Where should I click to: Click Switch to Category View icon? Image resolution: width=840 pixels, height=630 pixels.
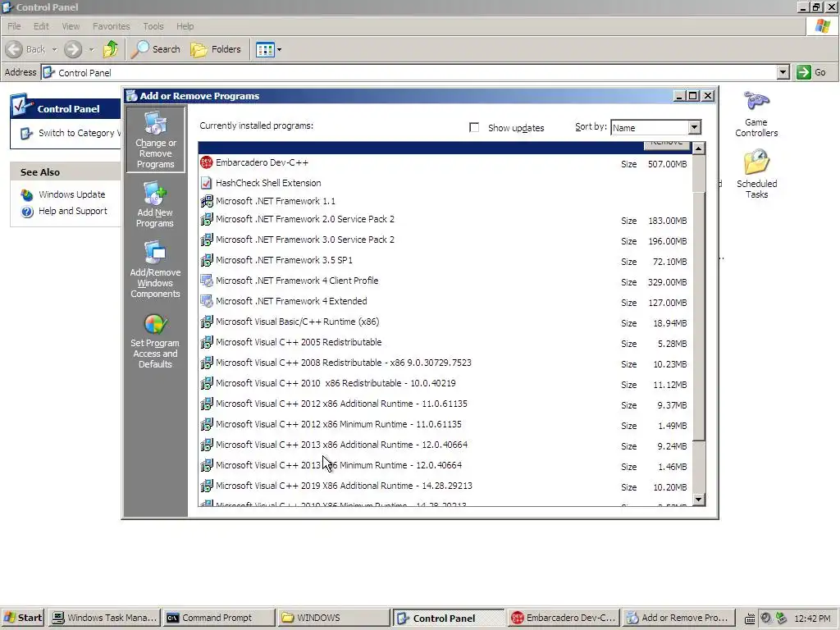coord(26,134)
